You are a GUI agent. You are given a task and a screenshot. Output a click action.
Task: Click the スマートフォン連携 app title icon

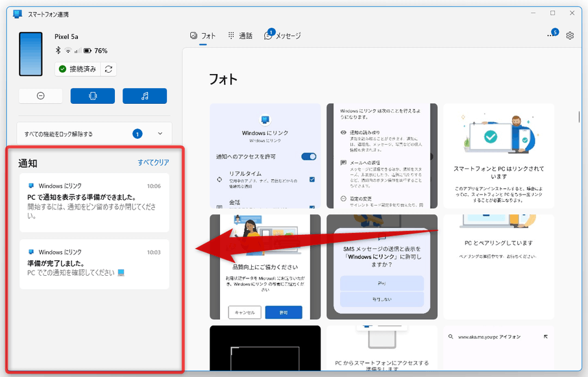coord(18,14)
